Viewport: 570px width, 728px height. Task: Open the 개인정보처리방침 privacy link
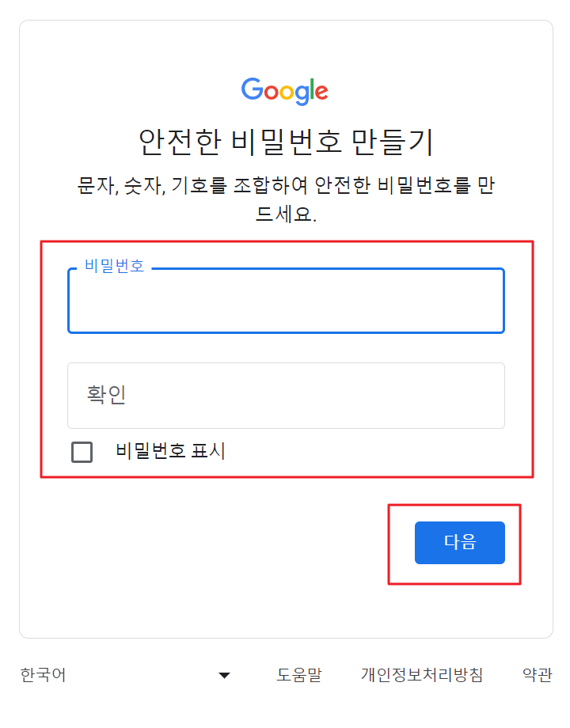pos(424,674)
